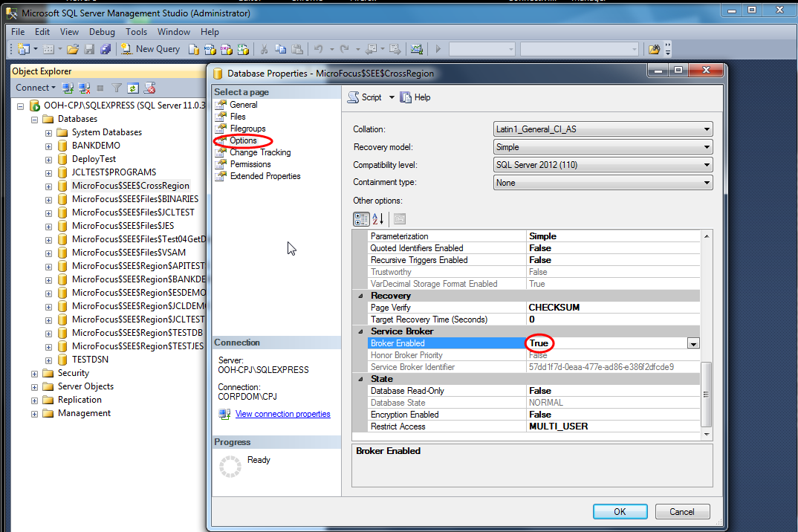This screenshot has height=532, width=798.
Task: Open the Recovery model dropdown
Action: (603, 147)
